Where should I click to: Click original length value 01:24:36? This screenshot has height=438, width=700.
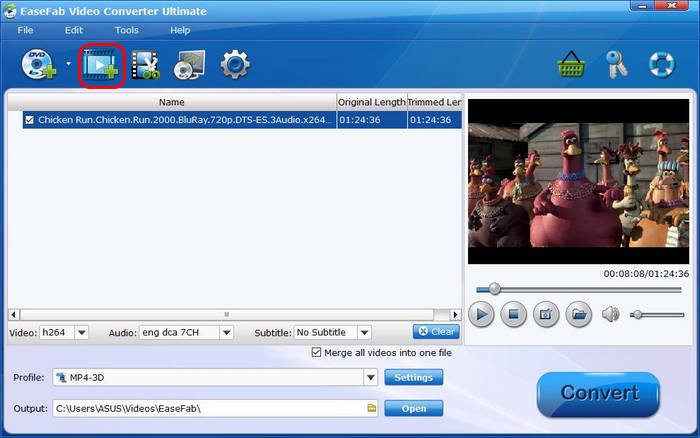[x=360, y=120]
